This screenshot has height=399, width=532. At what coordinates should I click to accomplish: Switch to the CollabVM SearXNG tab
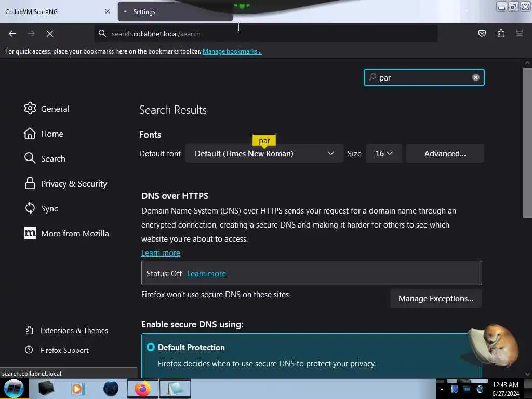(58, 11)
